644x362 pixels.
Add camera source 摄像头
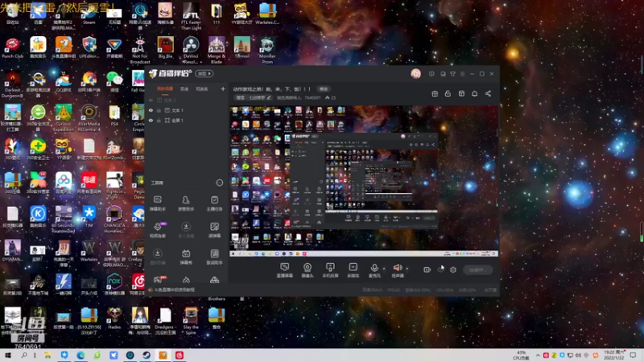point(308,270)
